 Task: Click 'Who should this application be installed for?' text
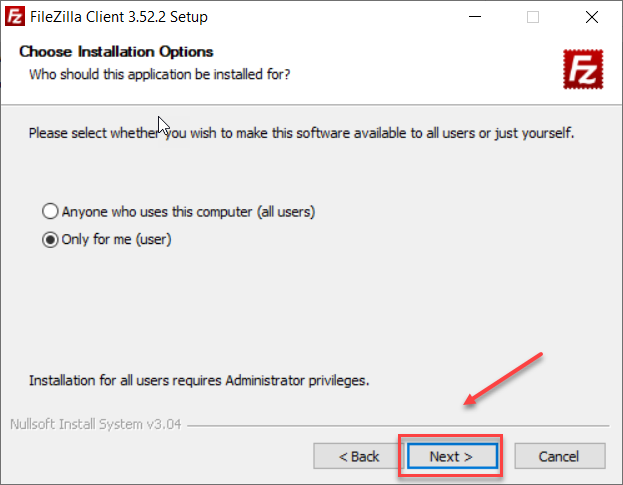coord(160,73)
